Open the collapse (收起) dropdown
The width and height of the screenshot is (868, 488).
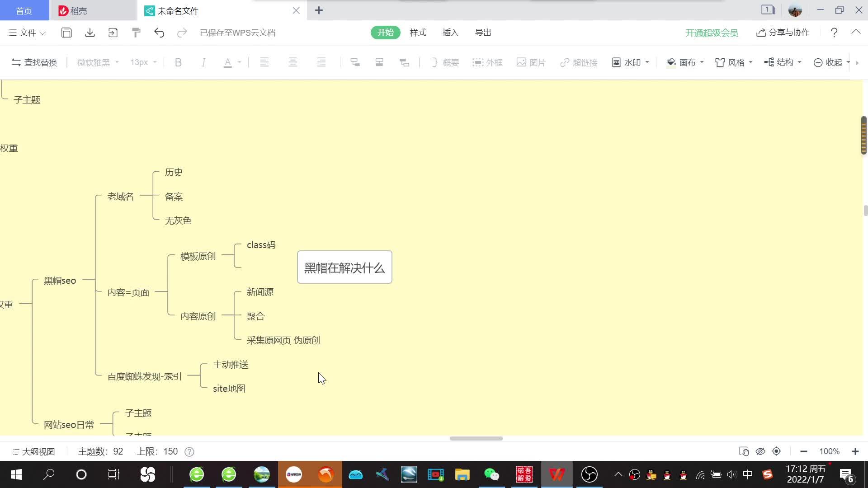(832, 62)
